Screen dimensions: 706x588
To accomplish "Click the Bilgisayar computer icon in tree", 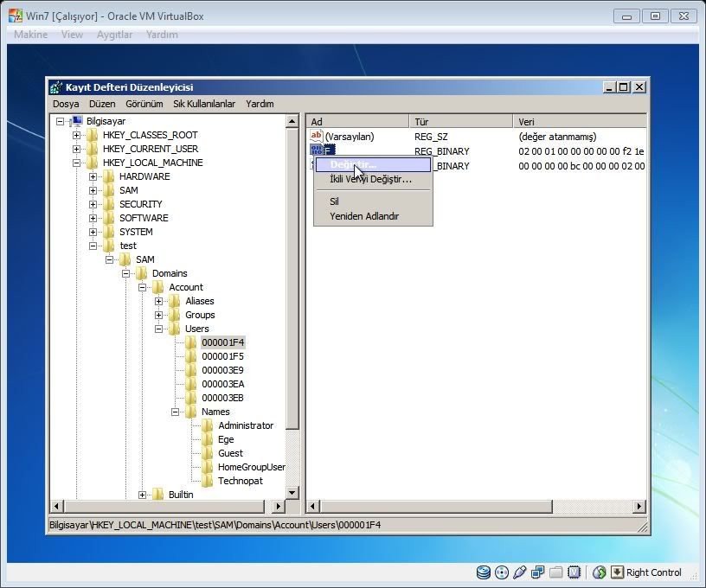I will tap(76, 121).
